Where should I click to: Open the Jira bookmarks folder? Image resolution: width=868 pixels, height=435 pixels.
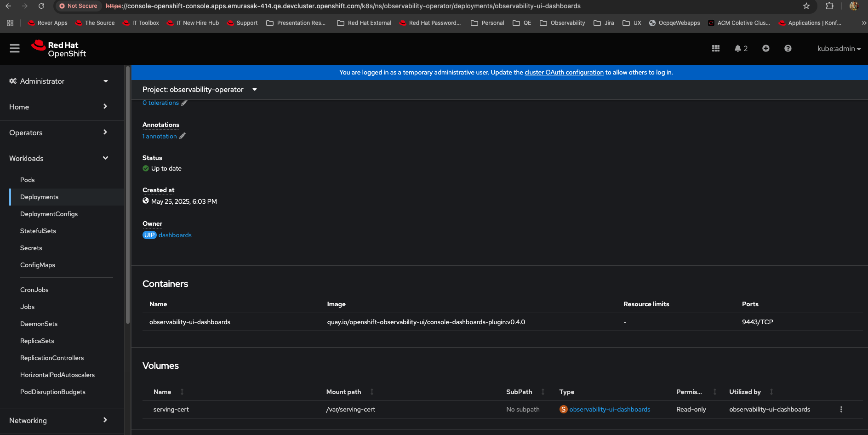click(x=604, y=23)
